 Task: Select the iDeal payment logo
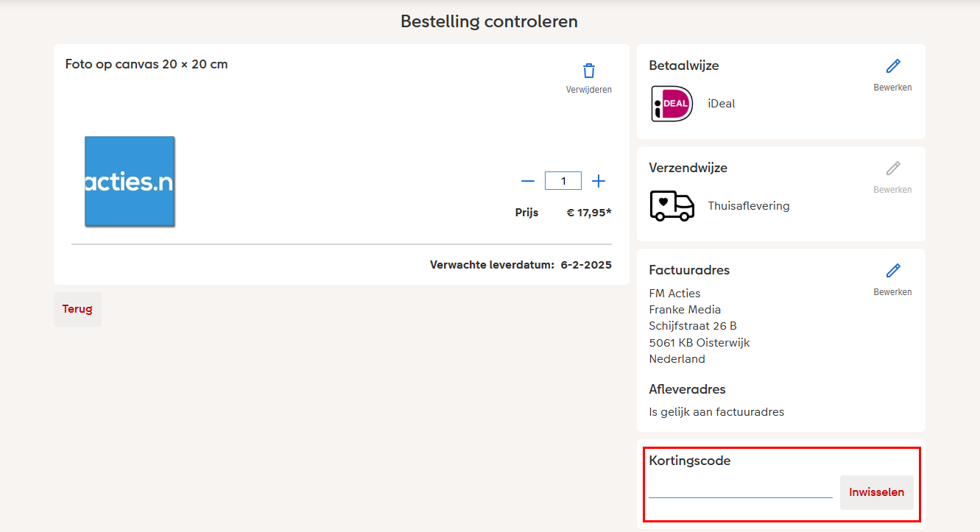[671, 103]
